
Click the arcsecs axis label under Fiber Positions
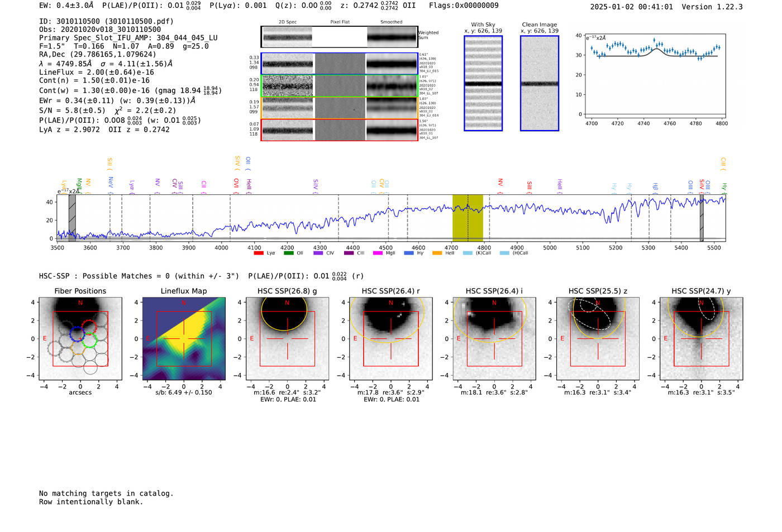tap(80, 392)
